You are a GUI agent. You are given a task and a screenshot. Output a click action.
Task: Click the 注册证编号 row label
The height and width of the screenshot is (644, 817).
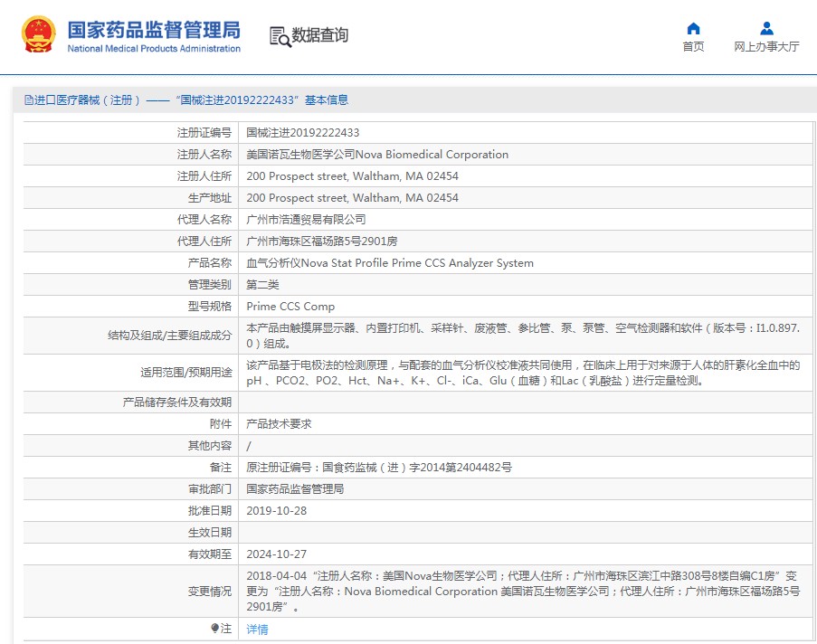click(x=204, y=133)
